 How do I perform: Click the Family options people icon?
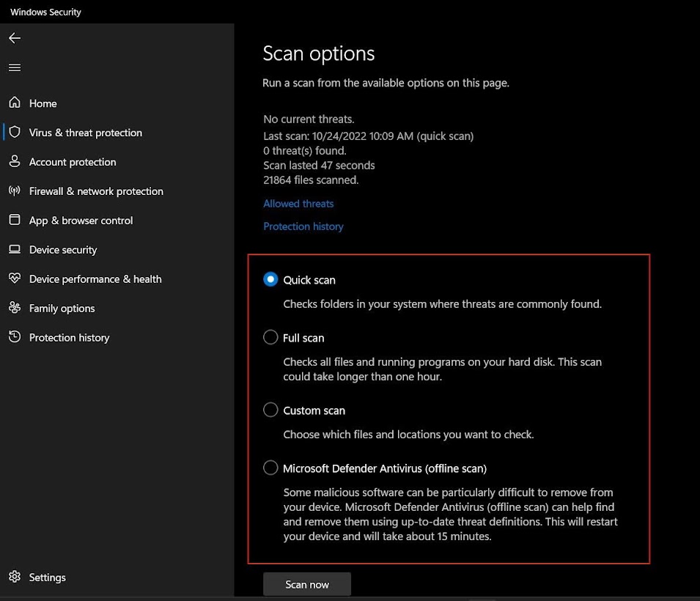[15, 308]
